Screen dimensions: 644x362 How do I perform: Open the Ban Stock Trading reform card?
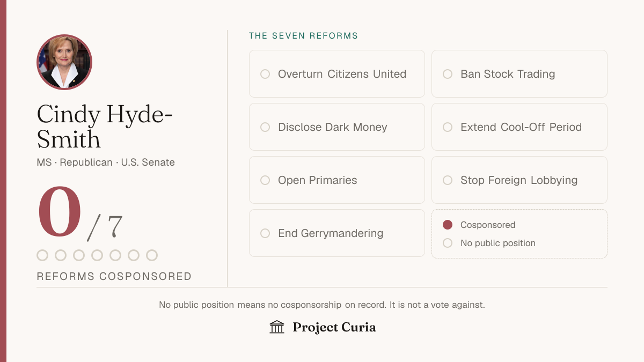point(519,74)
